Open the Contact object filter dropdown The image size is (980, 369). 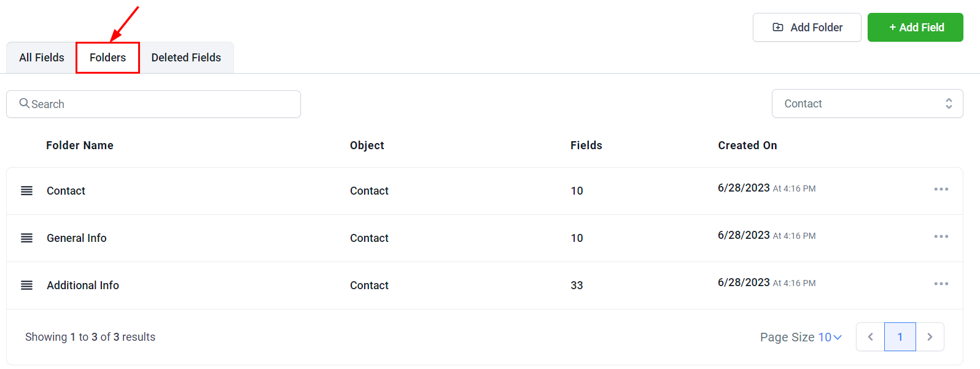pyautogui.click(x=867, y=104)
